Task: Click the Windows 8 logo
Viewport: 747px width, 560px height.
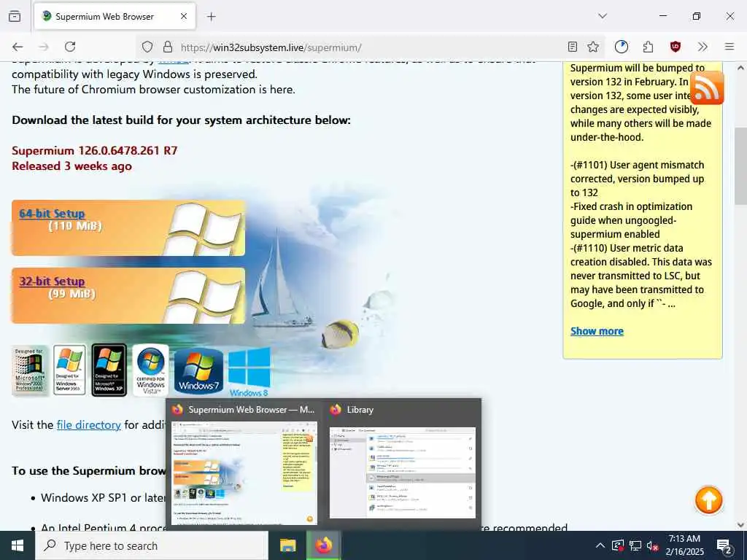Action: [x=249, y=373]
